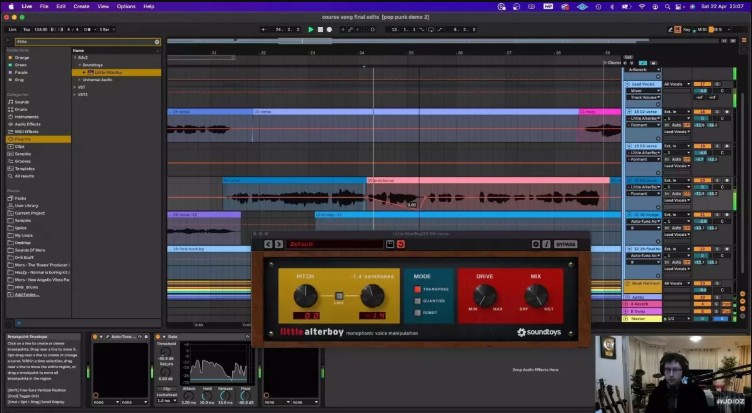Open the Help menu
Screen dimensions: 752x413
pos(149,7)
